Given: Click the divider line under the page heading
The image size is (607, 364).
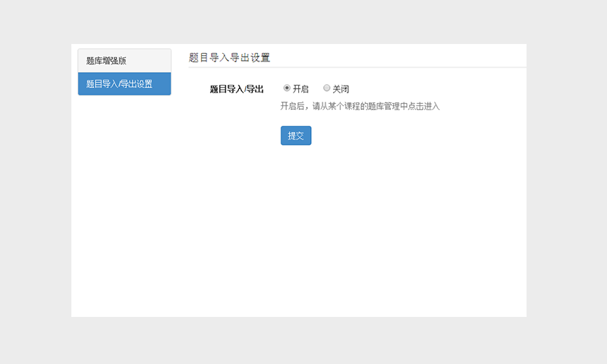Looking at the screenshot, I should pyautogui.click(x=357, y=67).
